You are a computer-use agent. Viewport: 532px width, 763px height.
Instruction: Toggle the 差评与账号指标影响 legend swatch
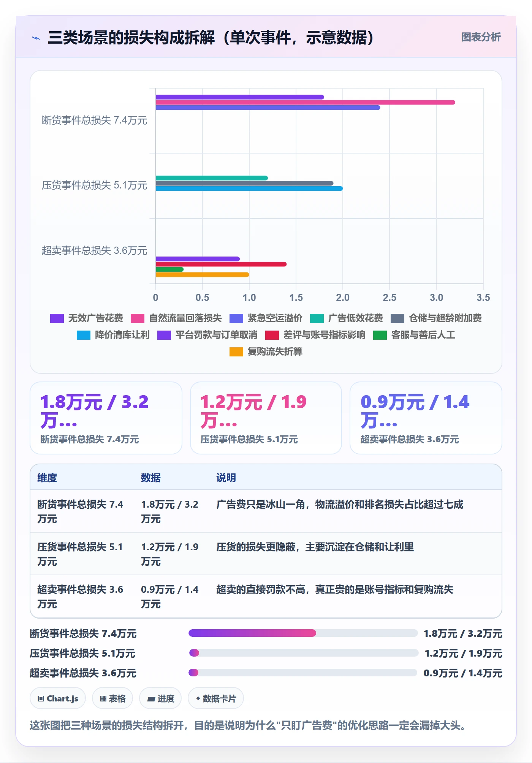coord(272,335)
